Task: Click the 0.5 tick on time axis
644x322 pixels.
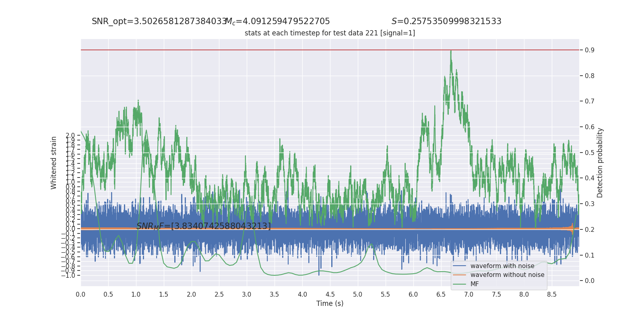Action: [108, 295]
